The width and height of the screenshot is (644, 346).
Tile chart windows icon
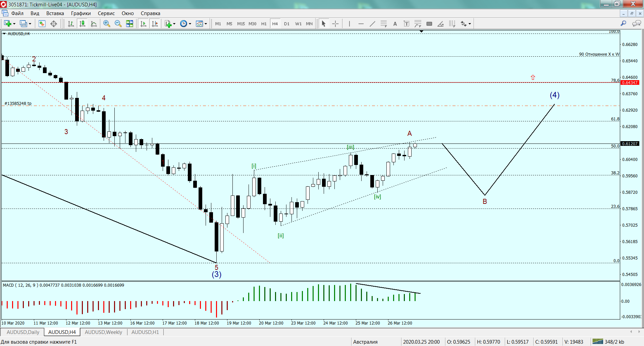129,23
